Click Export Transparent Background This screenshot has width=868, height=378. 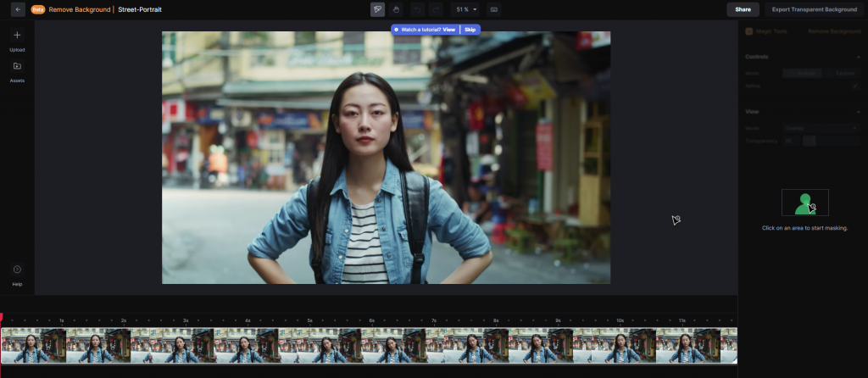[x=815, y=9]
